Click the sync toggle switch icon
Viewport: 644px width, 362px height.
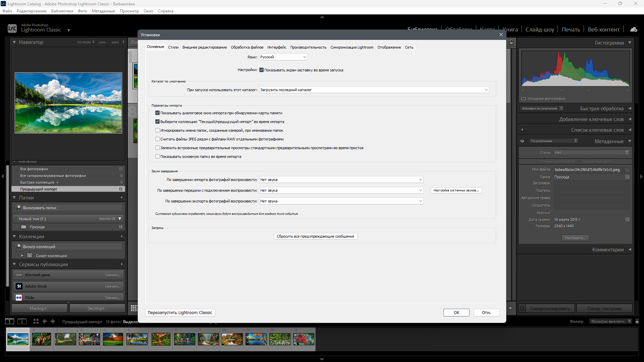pyautogui.click(x=522, y=308)
